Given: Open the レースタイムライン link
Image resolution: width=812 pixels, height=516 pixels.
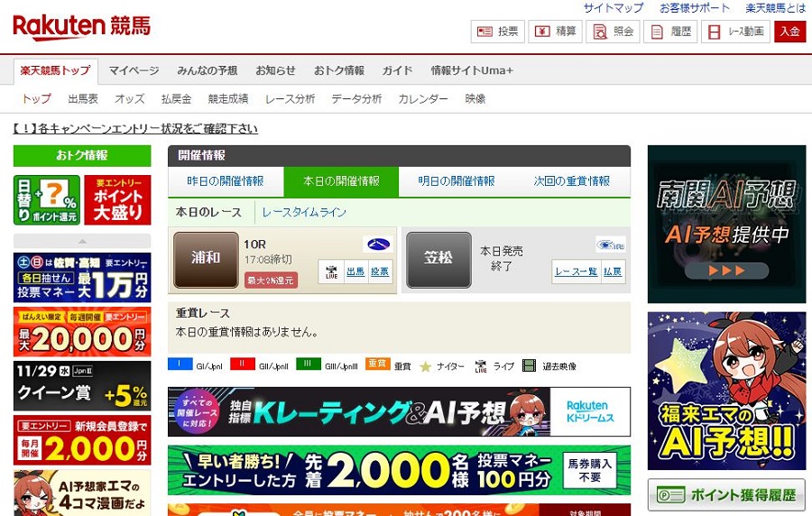Looking at the screenshot, I should pyautogui.click(x=304, y=212).
